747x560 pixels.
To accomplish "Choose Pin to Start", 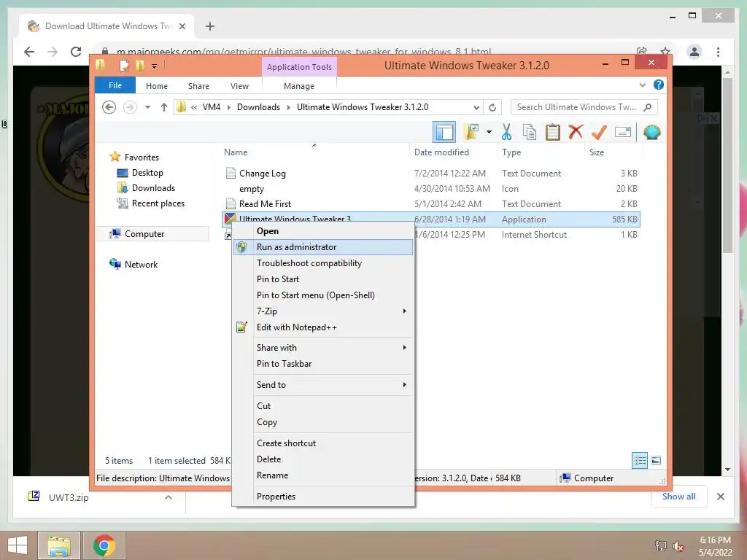I will 323,279.
